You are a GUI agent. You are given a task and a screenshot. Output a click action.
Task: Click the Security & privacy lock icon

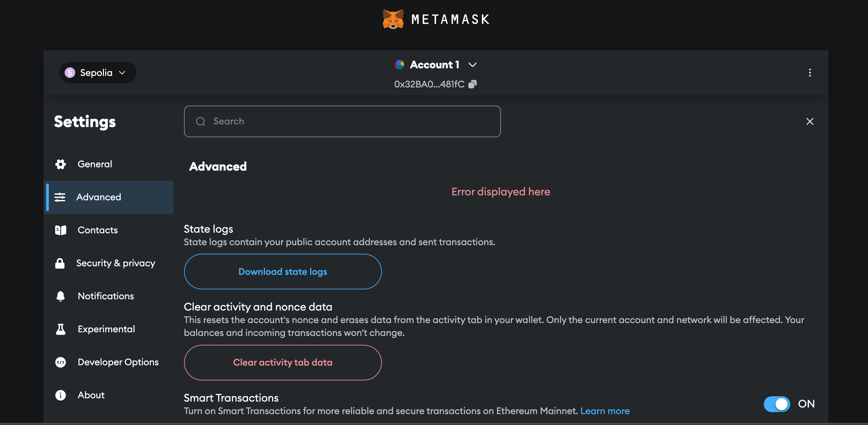tap(60, 263)
